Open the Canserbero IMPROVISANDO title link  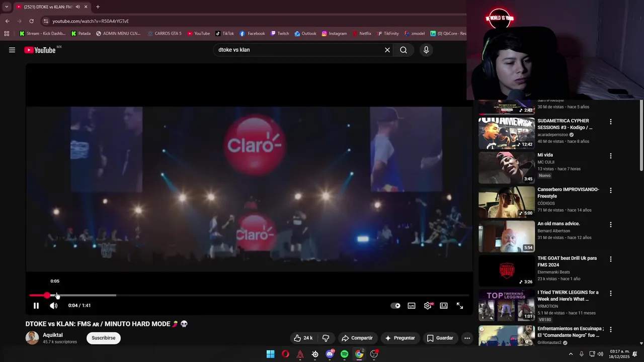[x=568, y=193]
